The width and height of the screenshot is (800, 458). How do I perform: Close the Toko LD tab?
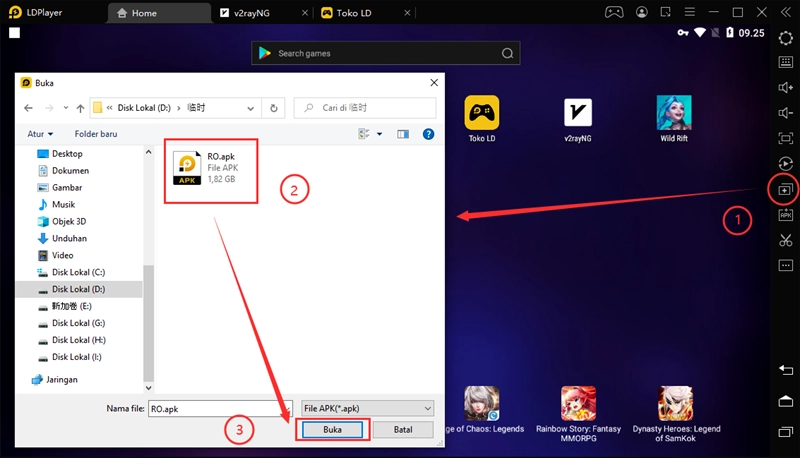(x=407, y=13)
